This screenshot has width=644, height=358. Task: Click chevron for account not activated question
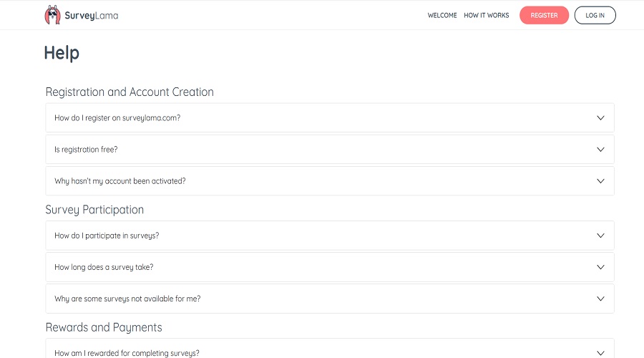pos(600,181)
